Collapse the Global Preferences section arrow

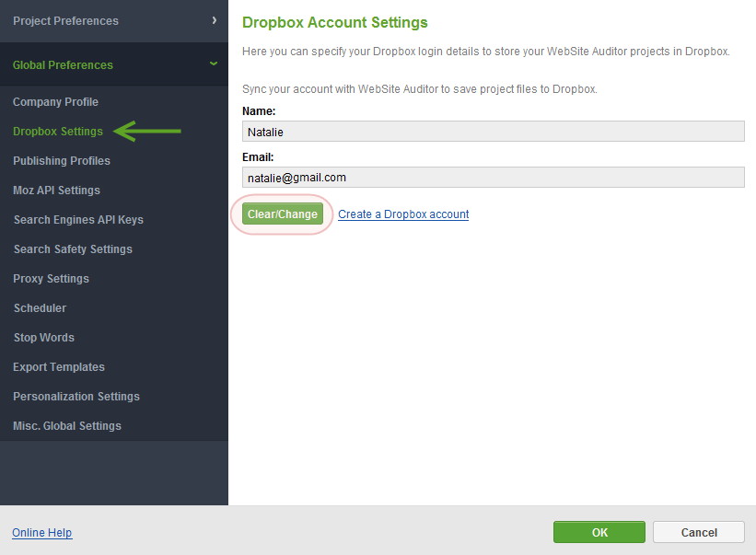click(214, 64)
